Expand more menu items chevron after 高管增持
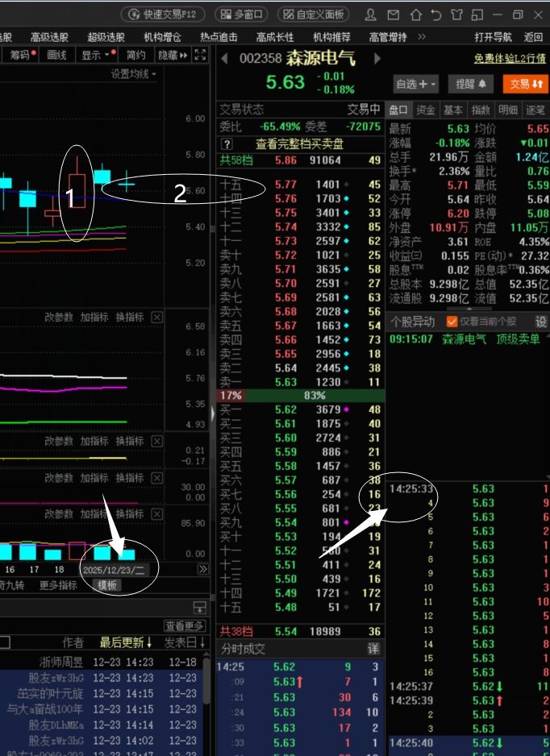550x756 pixels. point(422,36)
